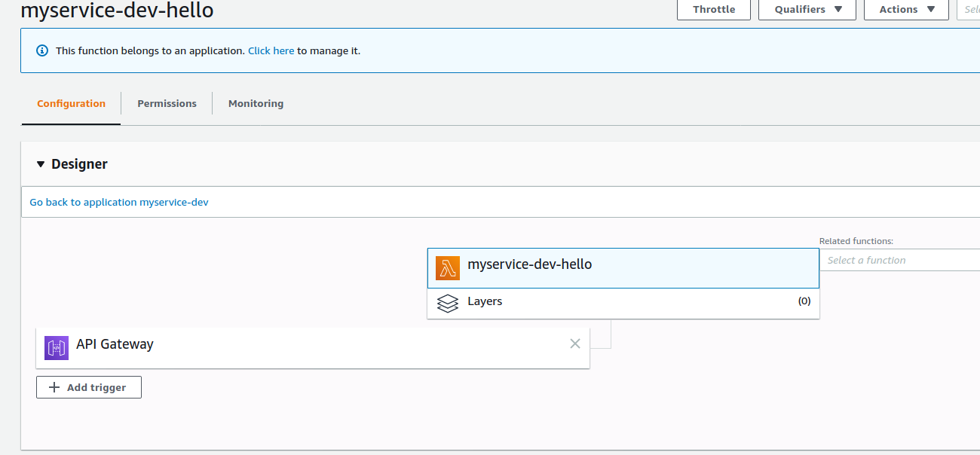The height and width of the screenshot is (455, 980).
Task: Click the Throttle button
Action: pyautogui.click(x=714, y=9)
